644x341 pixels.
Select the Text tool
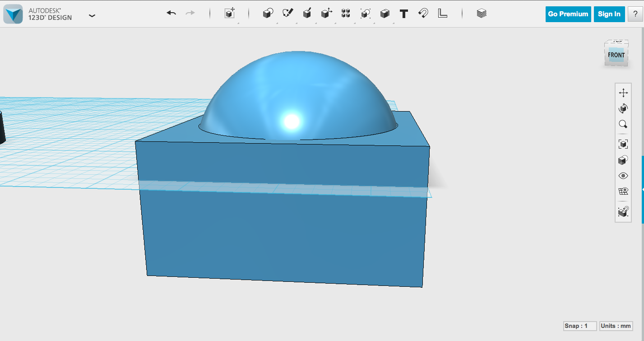[x=404, y=14]
